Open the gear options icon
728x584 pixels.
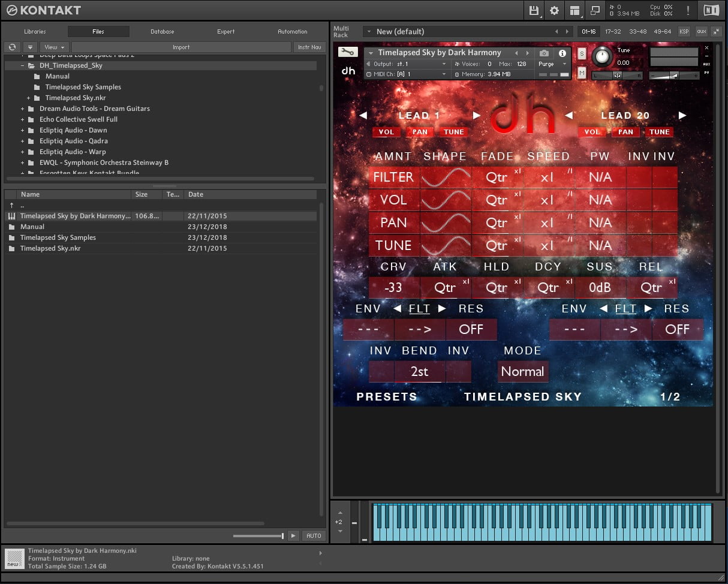pos(554,10)
